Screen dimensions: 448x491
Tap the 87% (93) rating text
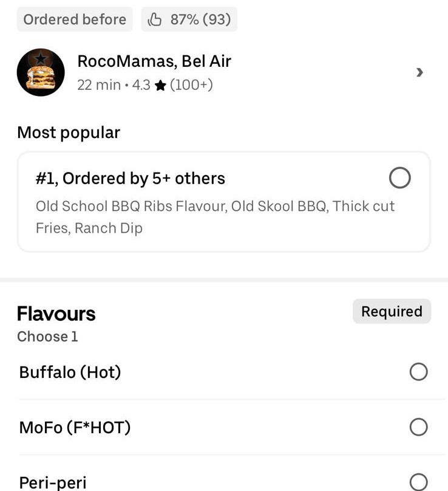point(200,19)
